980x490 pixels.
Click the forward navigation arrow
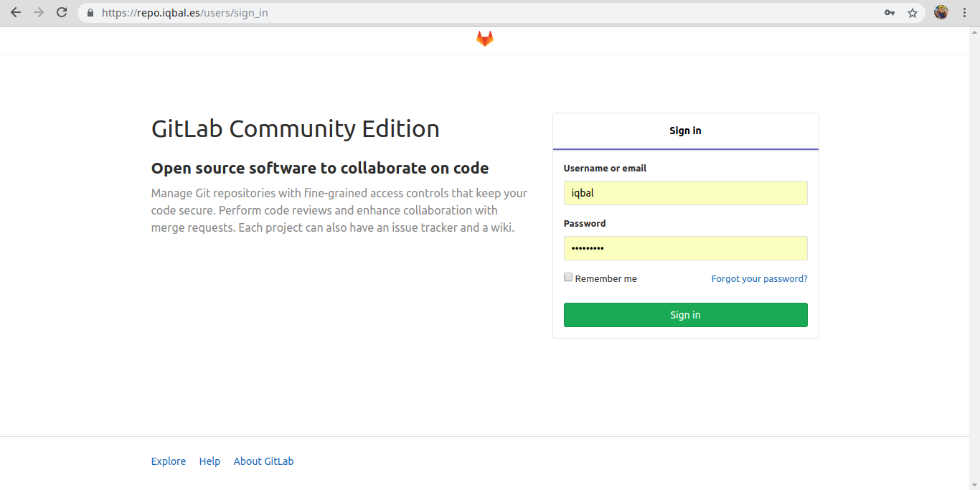(39, 12)
